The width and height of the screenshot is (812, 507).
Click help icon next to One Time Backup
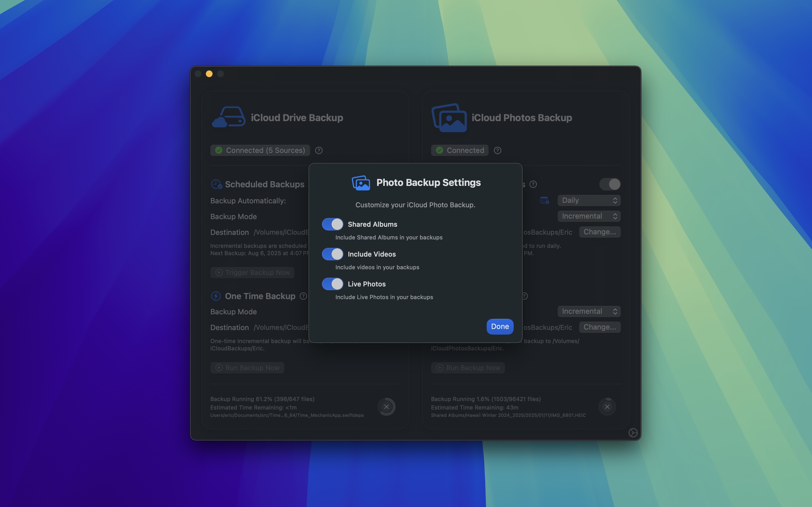303,296
